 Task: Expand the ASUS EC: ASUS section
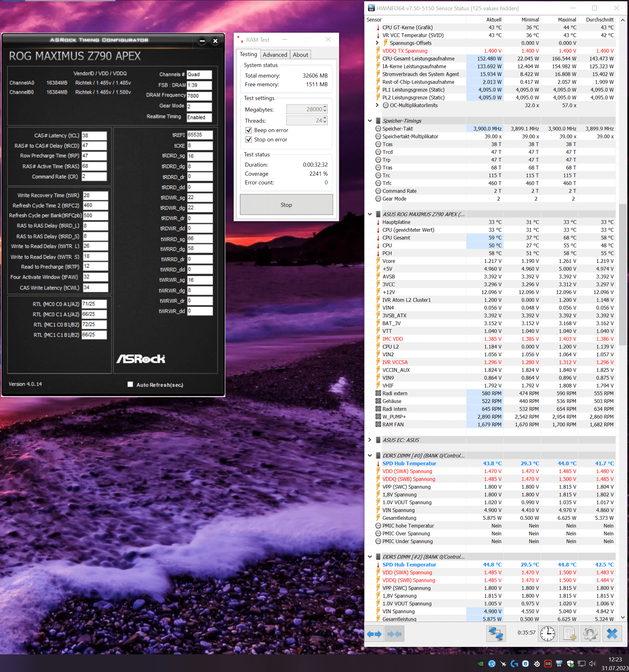[370, 440]
